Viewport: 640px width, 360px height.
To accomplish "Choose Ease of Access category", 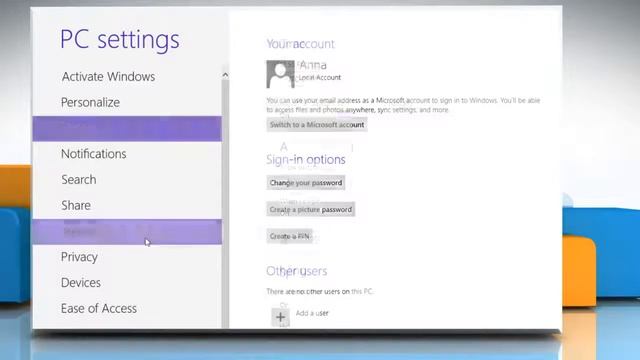I will click(99, 308).
